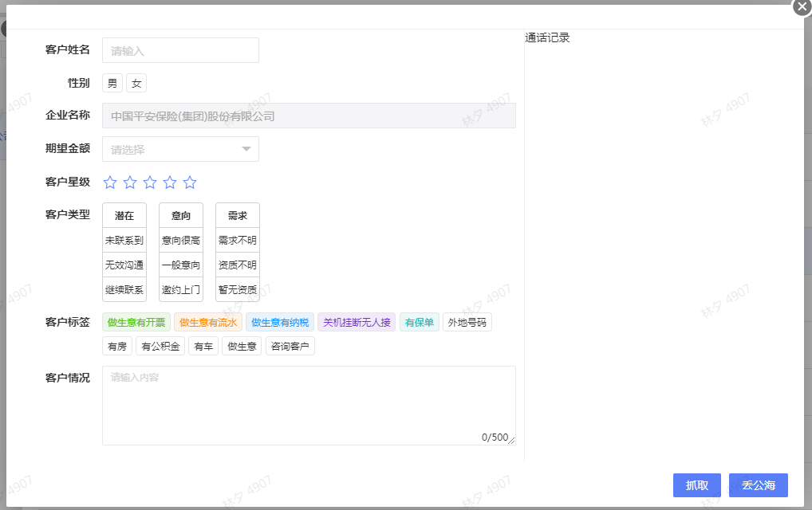Screen dimensions: 812x510
Task: Toggle the 有公积金 tag
Action: coord(160,346)
